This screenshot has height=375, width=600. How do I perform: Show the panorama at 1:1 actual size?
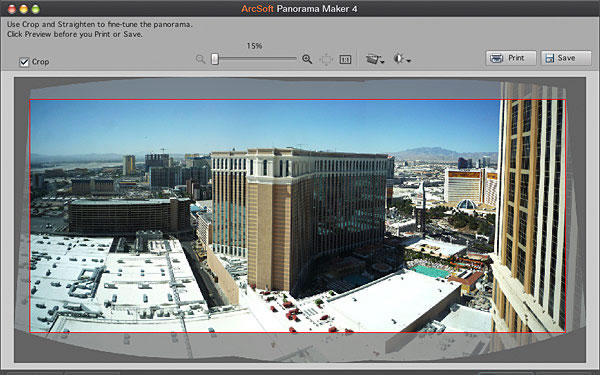click(345, 60)
